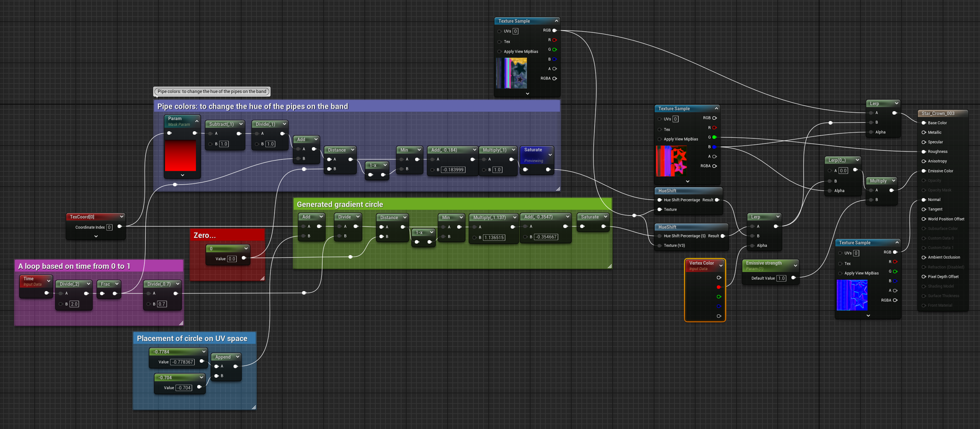Click the Emissive Color input pin
This screenshot has width=980, height=429.
click(924, 171)
